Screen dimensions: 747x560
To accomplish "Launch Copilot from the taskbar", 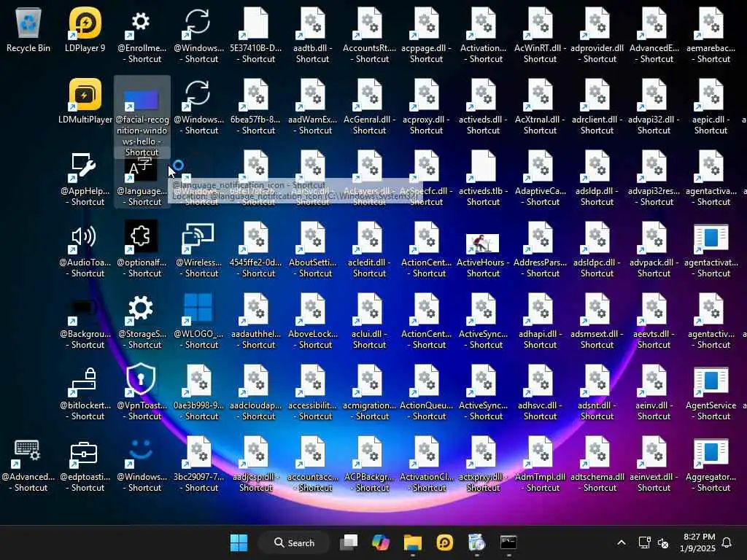I will pyautogui.click(x=380, y=542).
